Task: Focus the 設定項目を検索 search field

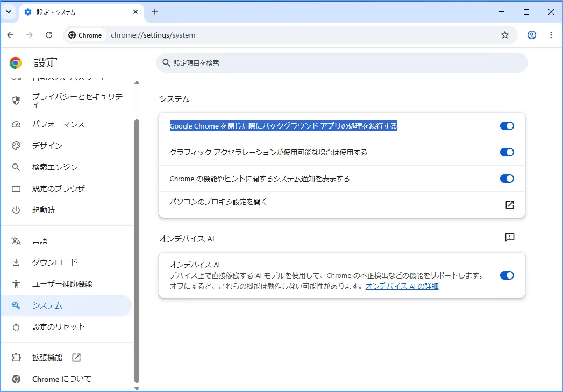Action: (342, 63)
